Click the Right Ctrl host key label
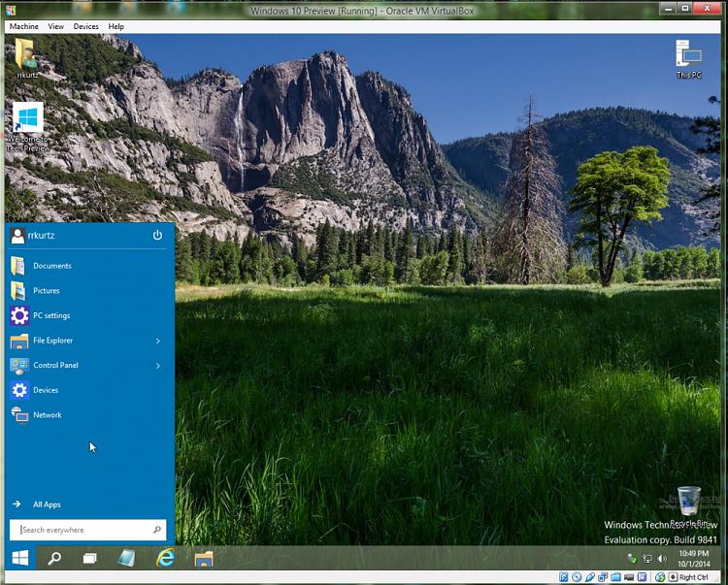This screenshot has height=585, width=728. 694,577
